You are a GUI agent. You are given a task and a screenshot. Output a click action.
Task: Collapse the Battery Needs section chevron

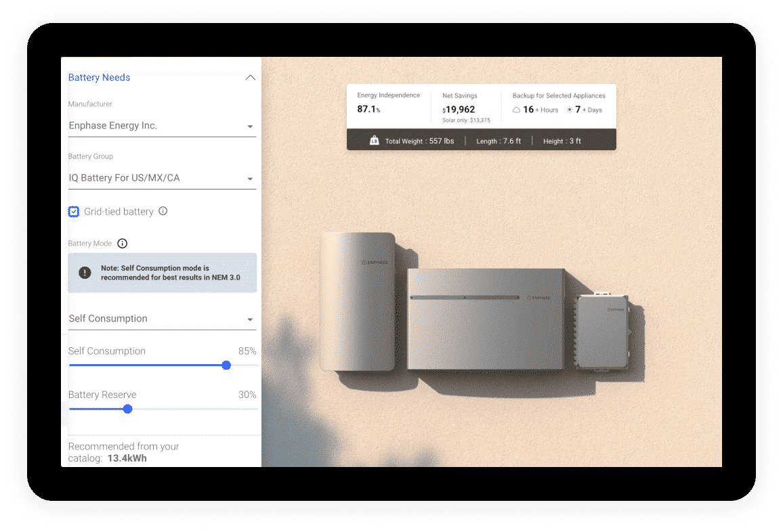250,77
